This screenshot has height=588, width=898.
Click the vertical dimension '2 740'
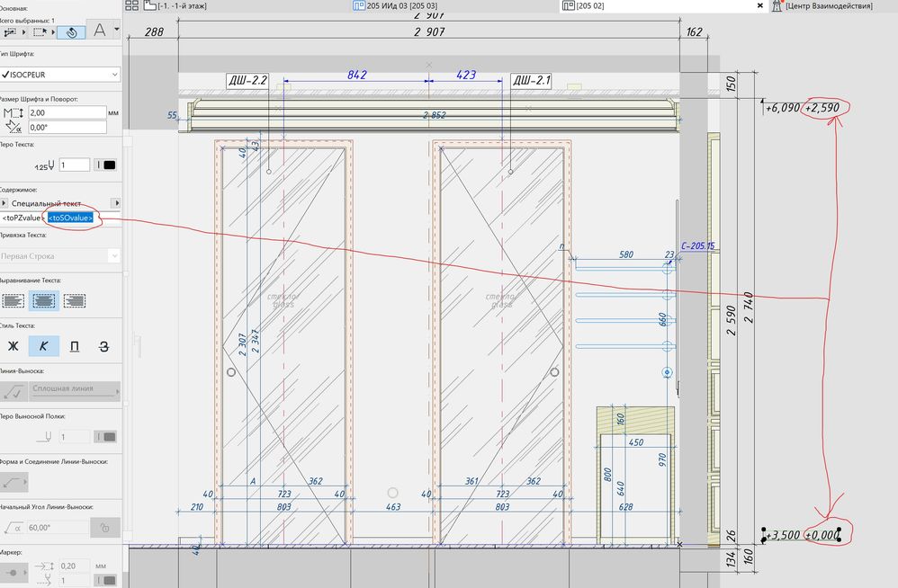pos(748,307)
